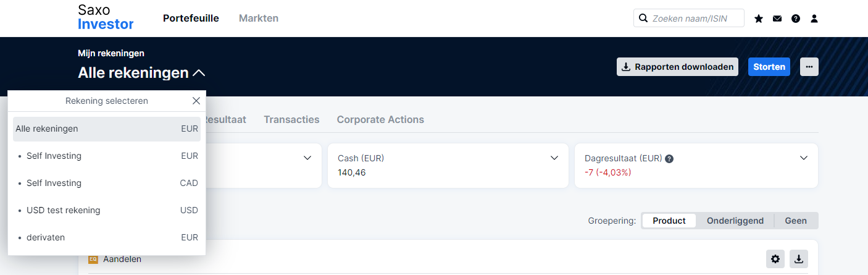This screenshot has height=275, width=868.
Task: Click the Dagresultaat info icon
Action: pyautogui.click(x=669, y=159)
